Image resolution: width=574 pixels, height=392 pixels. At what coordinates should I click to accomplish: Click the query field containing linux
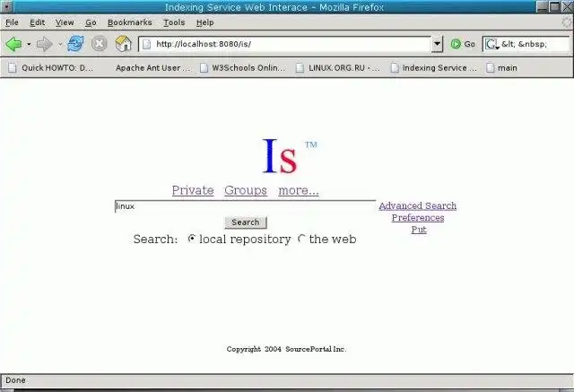tap(245, 206)
